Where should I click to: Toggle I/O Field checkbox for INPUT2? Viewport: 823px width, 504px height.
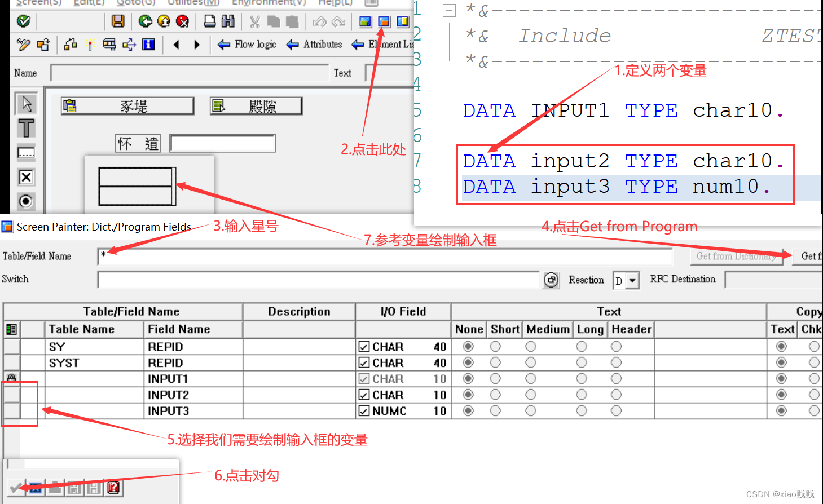pos(364,395)
